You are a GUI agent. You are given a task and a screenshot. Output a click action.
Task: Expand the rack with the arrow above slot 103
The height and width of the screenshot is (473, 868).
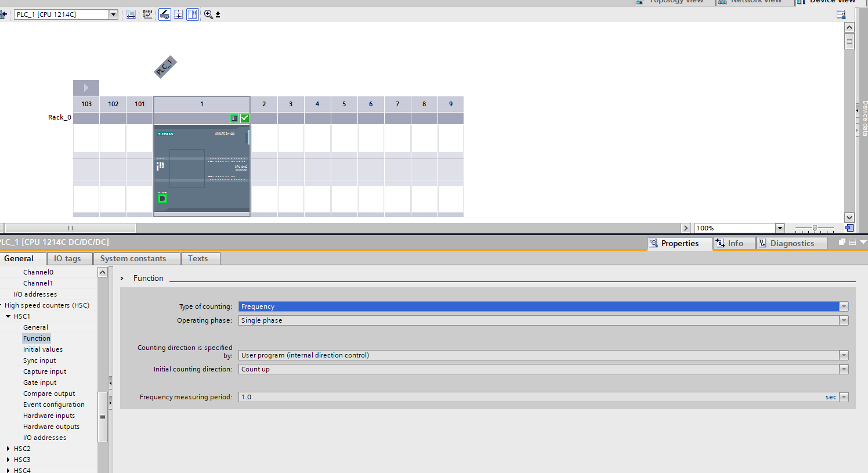[x=86, y=88]
